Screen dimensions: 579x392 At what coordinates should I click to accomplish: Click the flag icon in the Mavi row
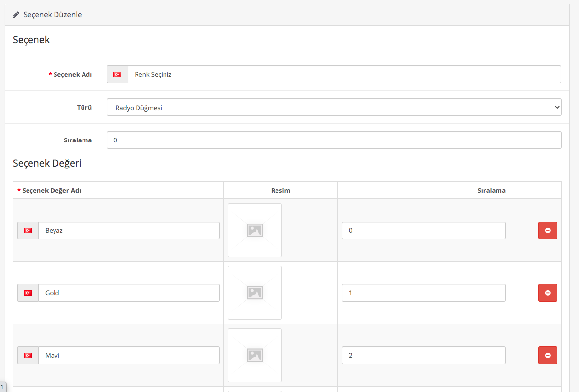pos(28,356)
